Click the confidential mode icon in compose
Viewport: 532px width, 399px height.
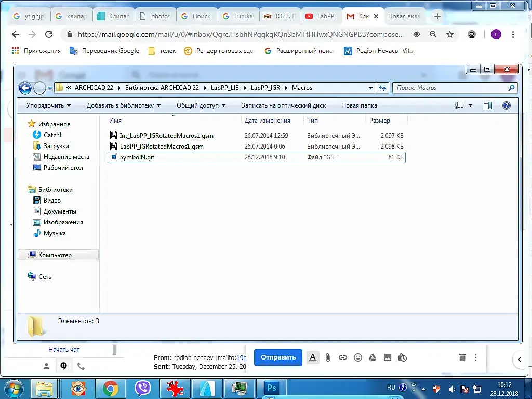(x=403, y=357)
